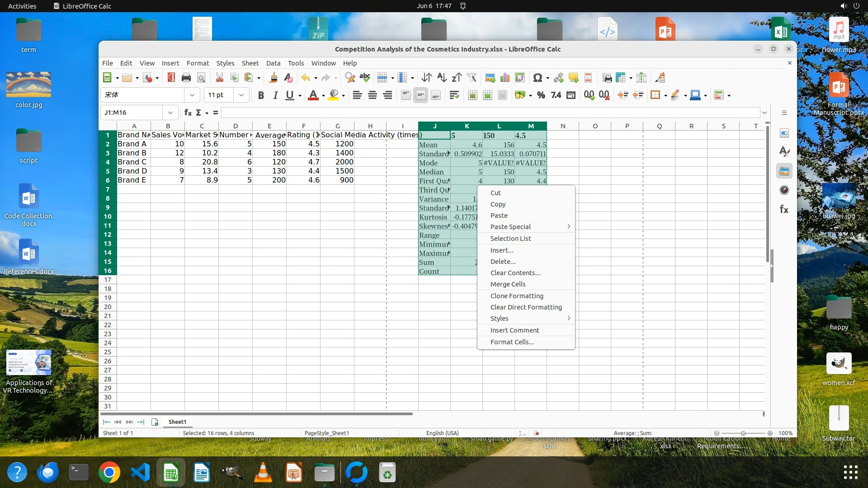Viewport: 868px width, 488px height.
Task: Open Files from the Ubuntu dock
Action: 325,473
